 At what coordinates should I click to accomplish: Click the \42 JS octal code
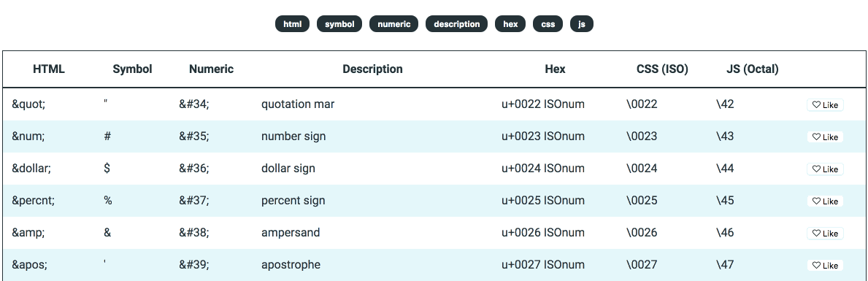(725, 104)
